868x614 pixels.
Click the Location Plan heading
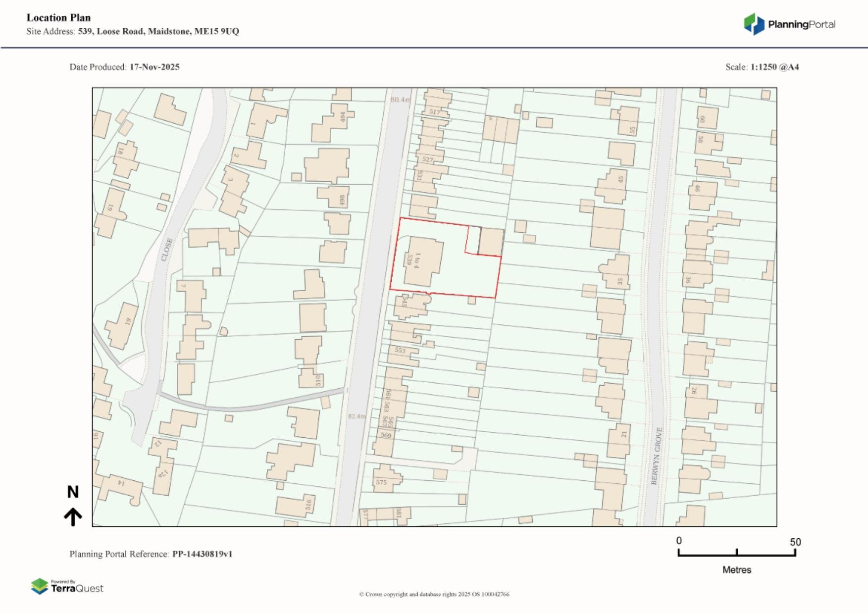pos(58,18)
